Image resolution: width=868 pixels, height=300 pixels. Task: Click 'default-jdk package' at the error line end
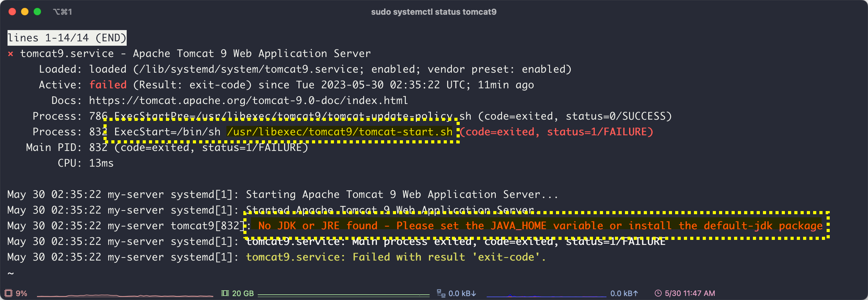pos(763,226)
